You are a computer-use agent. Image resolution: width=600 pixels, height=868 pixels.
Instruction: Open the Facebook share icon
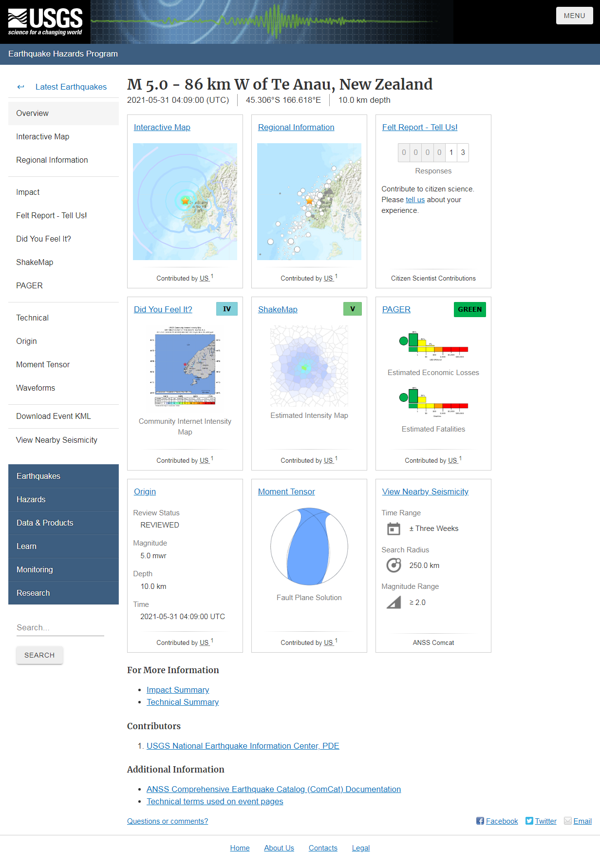point(480,821)
